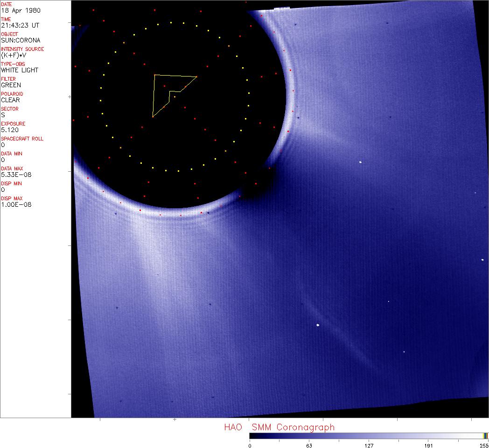Viewport: 489px width, 448px height.
Task: Click the 63 label under the color bar
Action: (309, 445)
